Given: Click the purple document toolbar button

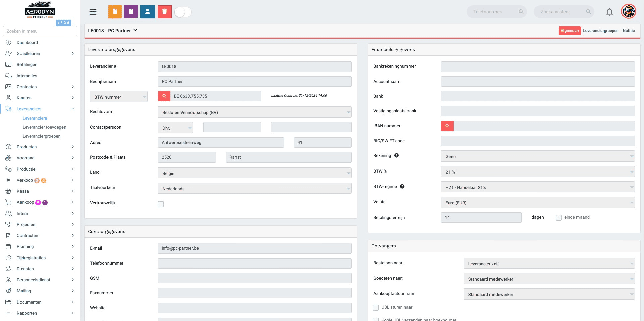Looking at the screenshot, I should [x=131, y=12].
